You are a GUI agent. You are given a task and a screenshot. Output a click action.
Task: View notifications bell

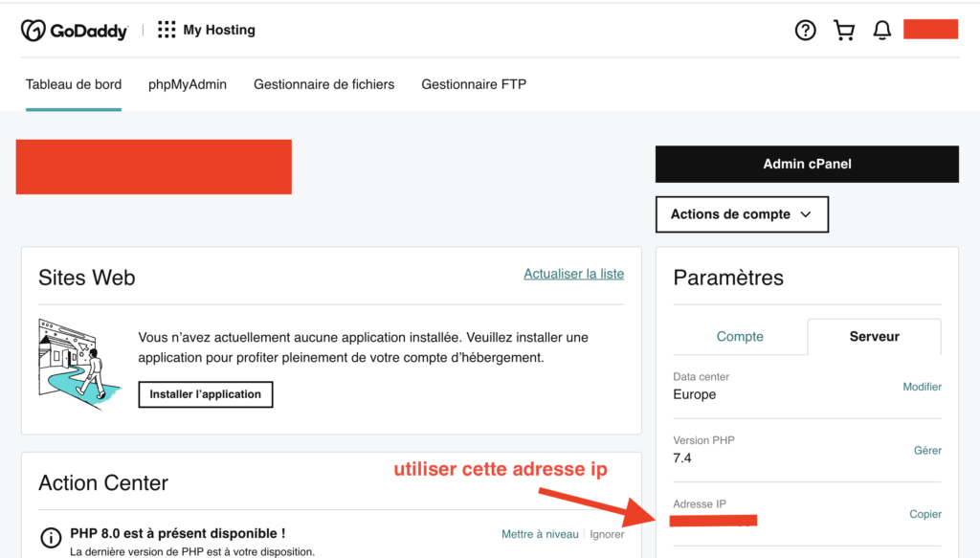pos(881,30)
